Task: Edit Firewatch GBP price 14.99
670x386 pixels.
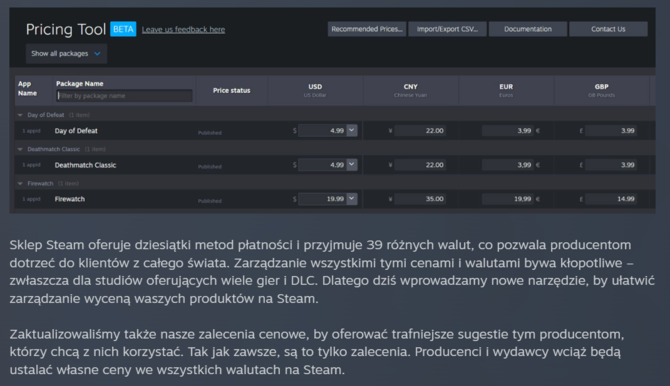Action: 611,199
